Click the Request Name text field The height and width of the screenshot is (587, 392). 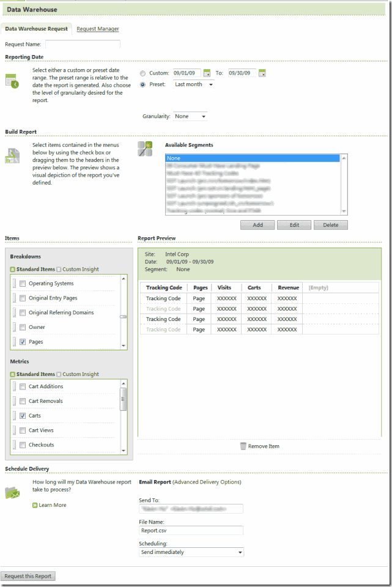pyautogui.click(x=83, y=44)
